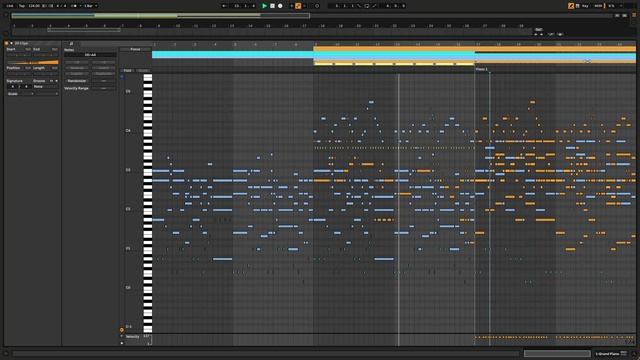The image size is (640, 360).
Task: Click the Tap tempo button
Action: click(22, 6)
